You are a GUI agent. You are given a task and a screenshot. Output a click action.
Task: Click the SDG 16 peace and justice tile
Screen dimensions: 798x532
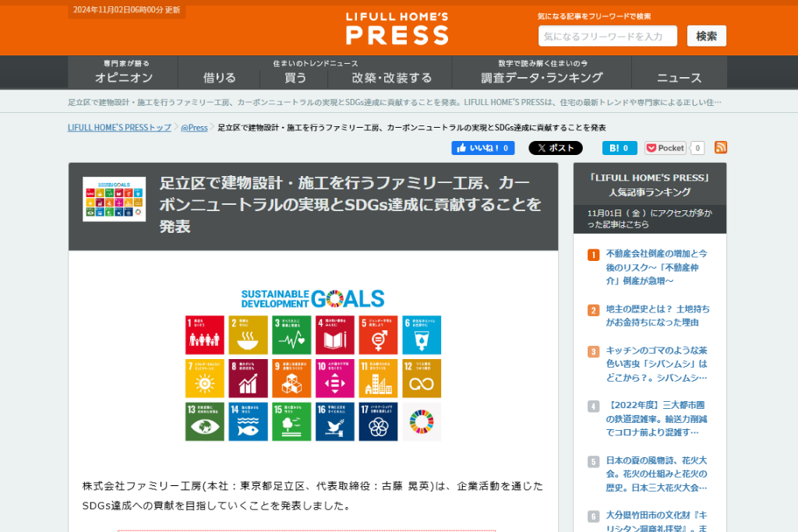point(335,421)
